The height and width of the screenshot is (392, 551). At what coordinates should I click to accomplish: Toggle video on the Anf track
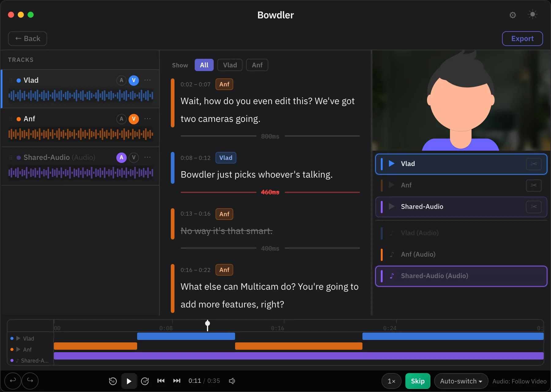134,119
